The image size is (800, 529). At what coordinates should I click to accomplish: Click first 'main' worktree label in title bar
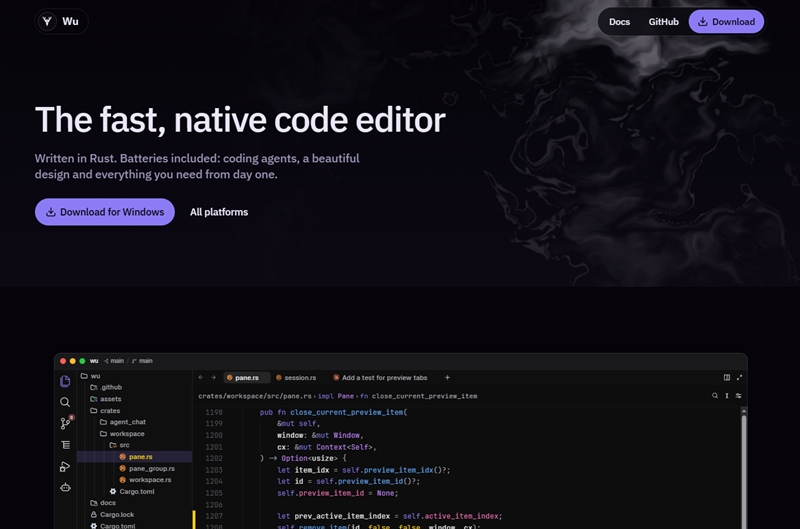(x=114, y=361)
